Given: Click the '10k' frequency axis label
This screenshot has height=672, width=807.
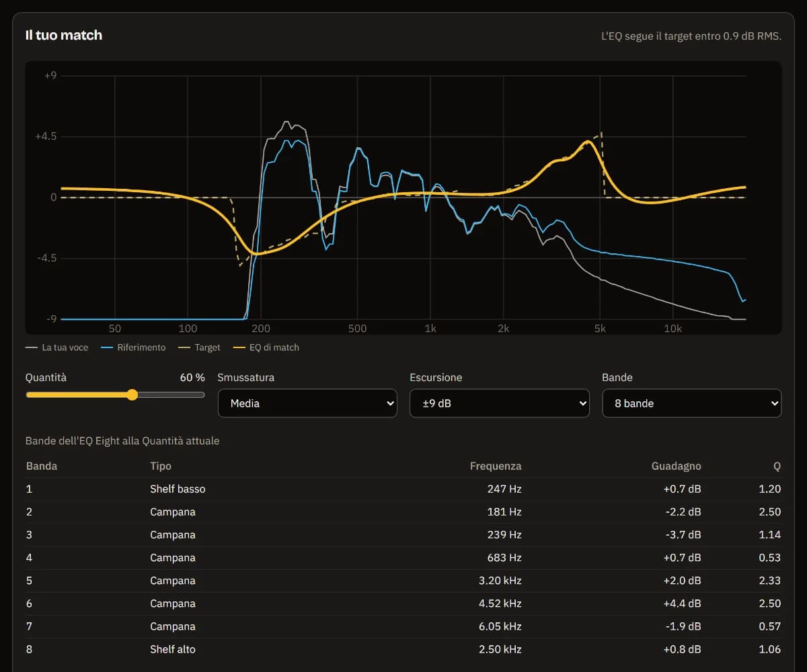Looking at the screenshot, I should click(673, 329).
